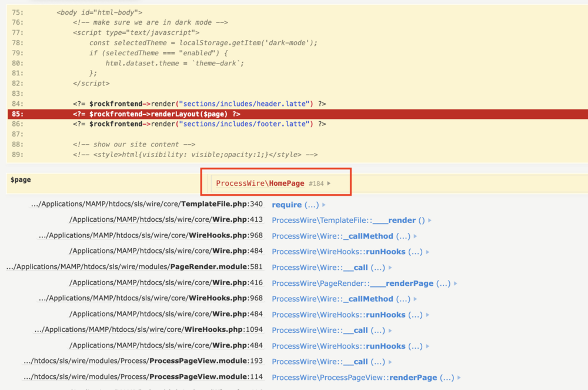Click the arrow after require (…)
The image size is (588, 390).
pos(324,205)
